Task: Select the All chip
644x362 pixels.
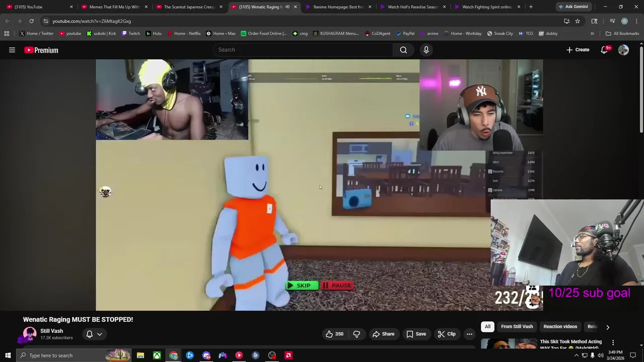Action: click(x=488, y=327)
